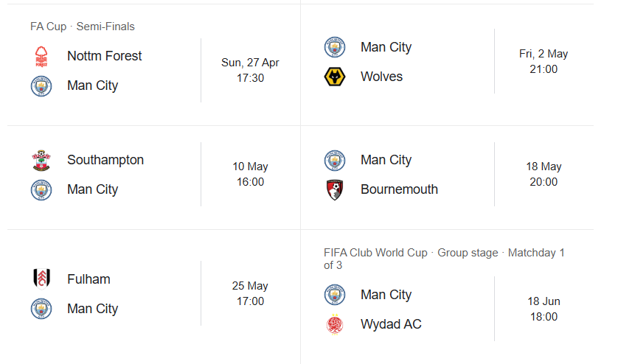Open the Southampton team name link
This screenshot has height=364, width=618.
pos(105,160)
